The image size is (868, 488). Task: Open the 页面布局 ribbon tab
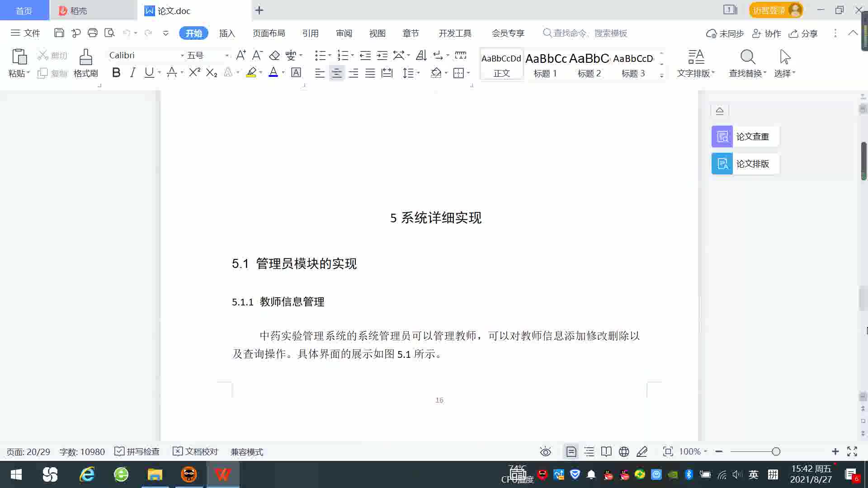269,33
